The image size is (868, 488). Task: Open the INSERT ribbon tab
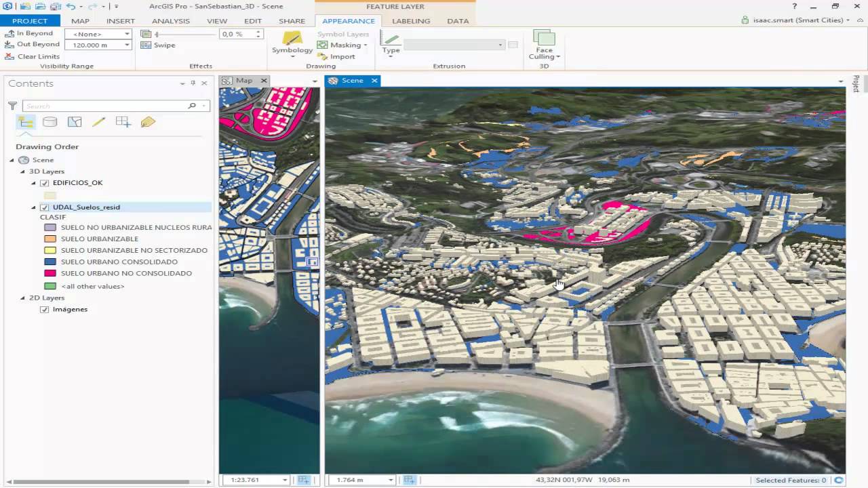[x=121, y=21]
